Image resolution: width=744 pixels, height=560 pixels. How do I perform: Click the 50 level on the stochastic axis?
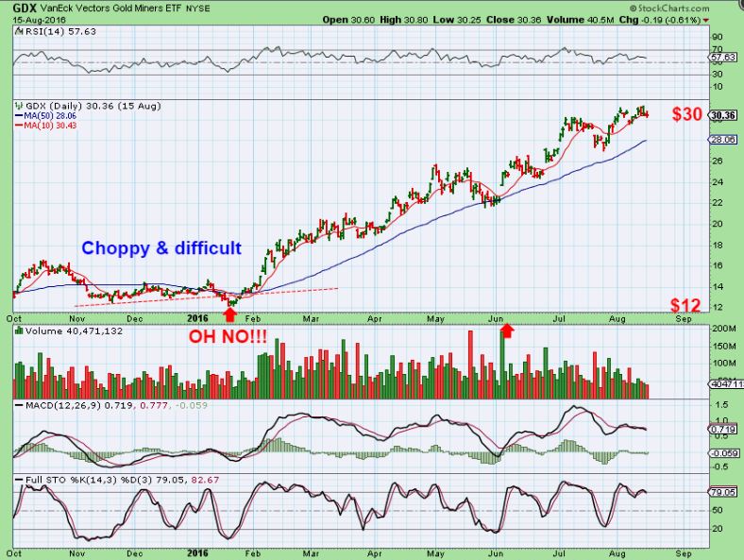(x=717, y=510)
